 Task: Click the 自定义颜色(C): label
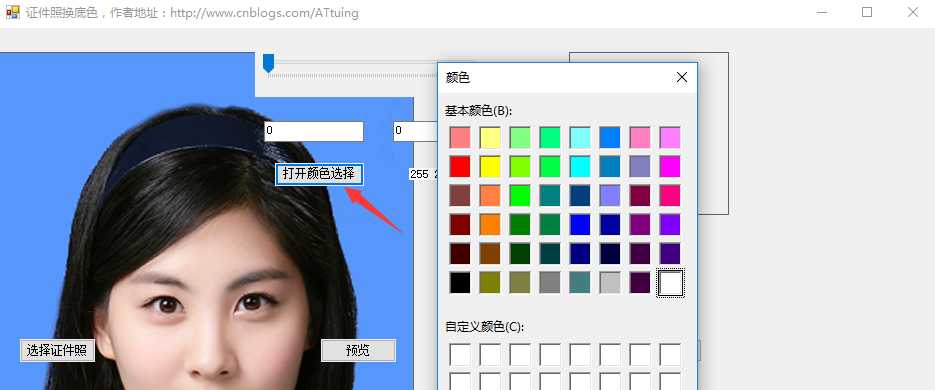point(485,327)
